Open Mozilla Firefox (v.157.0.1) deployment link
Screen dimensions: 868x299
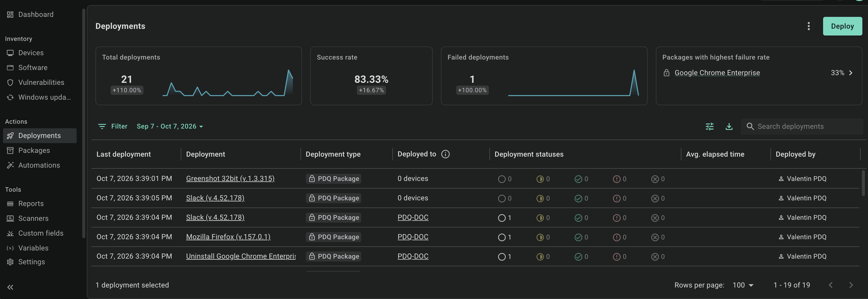pyautogui.click(x=228, y=237)
